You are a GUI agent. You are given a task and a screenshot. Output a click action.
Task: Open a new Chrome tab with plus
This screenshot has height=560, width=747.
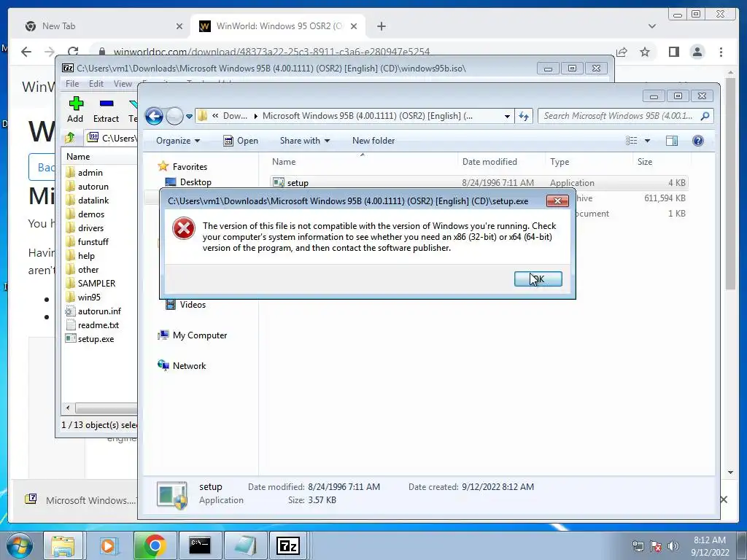point(381,26)
